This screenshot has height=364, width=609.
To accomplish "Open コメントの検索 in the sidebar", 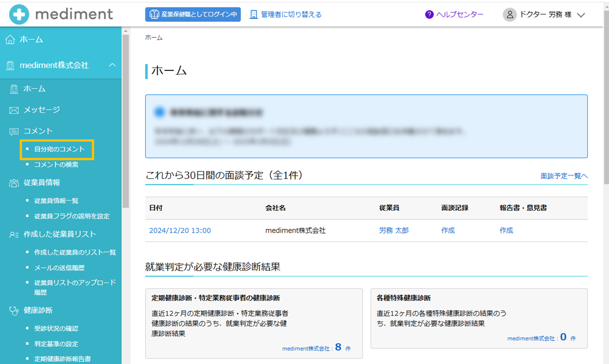I will click(56, 164).
